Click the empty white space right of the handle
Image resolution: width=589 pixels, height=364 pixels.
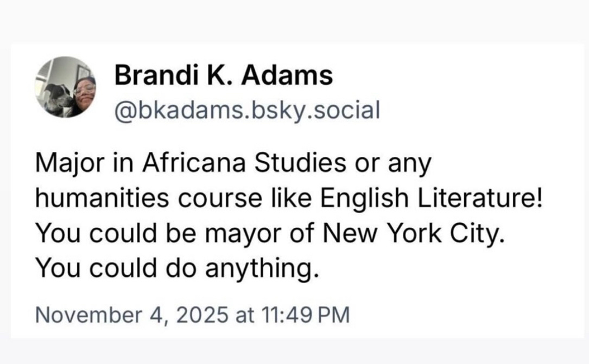478,110
